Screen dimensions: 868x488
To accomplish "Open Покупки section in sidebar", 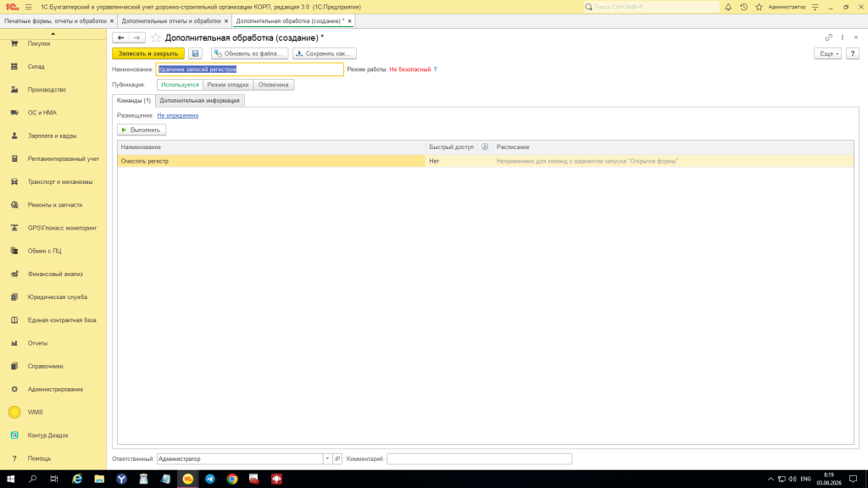I will 39,44.
